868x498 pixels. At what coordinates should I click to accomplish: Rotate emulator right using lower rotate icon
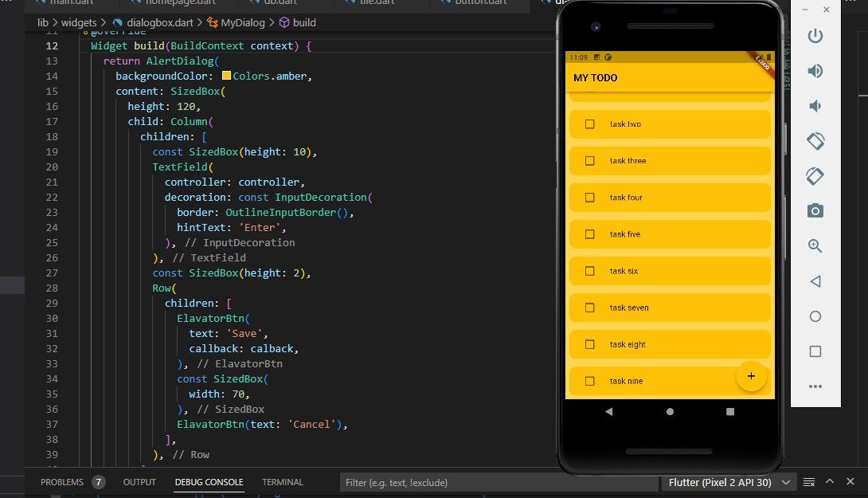pos(815,176)
